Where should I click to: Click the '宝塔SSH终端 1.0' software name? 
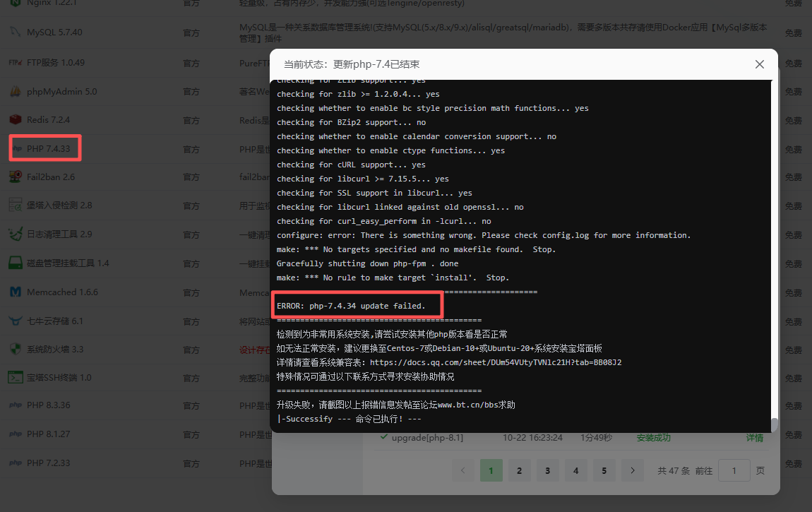(x=59, y=378)
